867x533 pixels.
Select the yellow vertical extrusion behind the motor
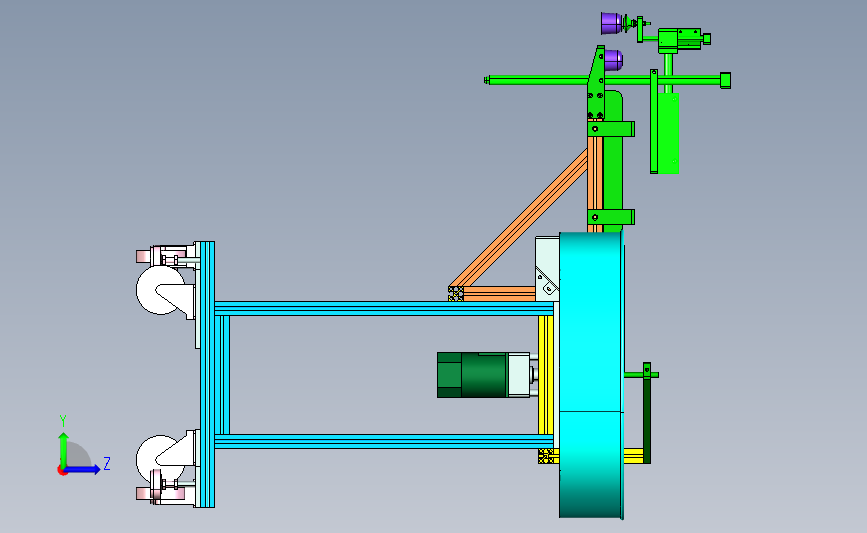pos(546,375)
